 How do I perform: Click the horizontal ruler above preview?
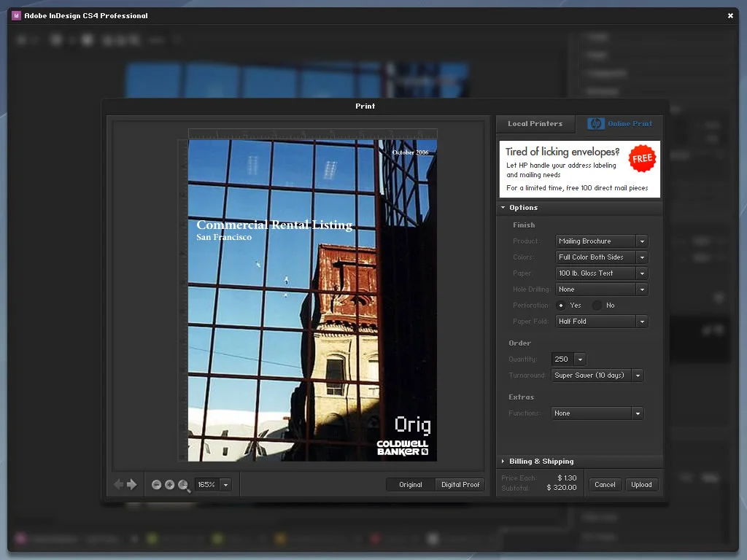click(312, 134)
